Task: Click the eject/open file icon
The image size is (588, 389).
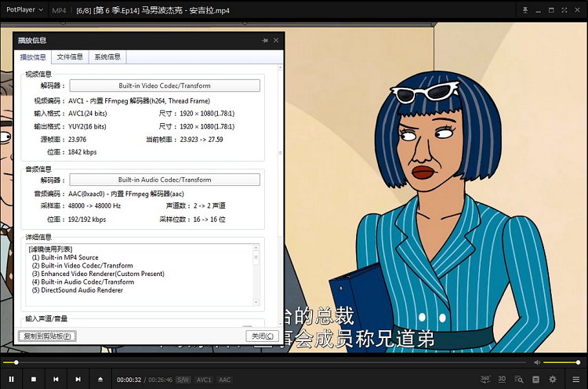Action: [100, 379]
